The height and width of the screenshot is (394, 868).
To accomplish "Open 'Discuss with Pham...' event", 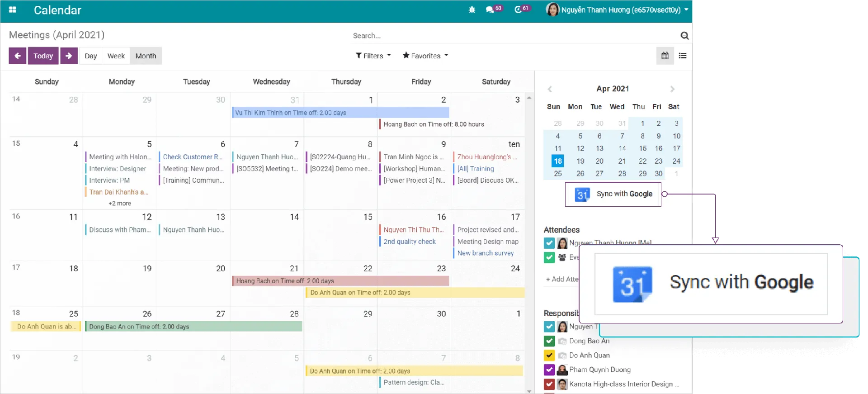I will pos(119,230).
